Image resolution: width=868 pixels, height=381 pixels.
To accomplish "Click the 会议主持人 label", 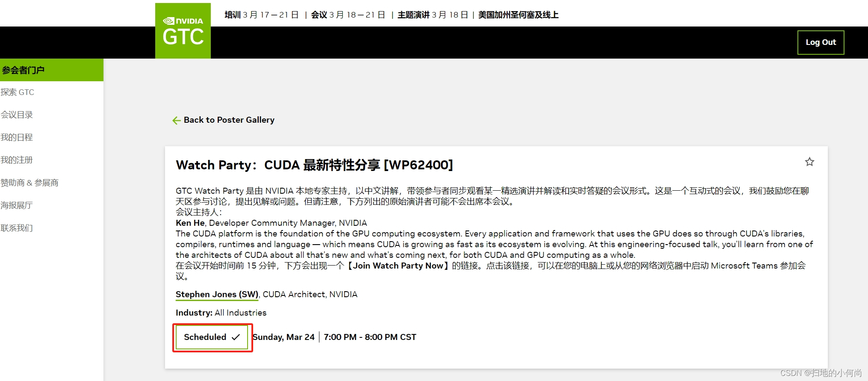I will (x=199, y=212).
